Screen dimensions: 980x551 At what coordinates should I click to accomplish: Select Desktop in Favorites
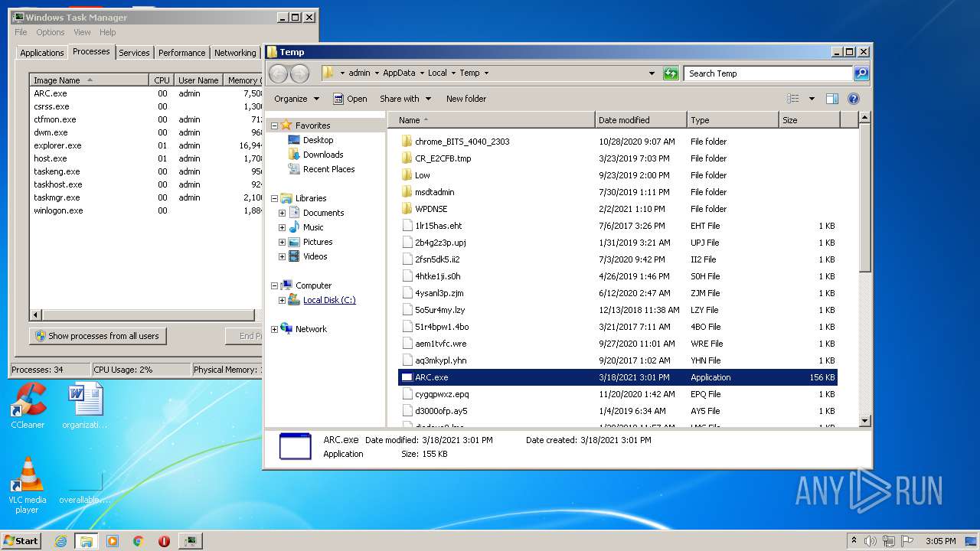click(311, 140)
